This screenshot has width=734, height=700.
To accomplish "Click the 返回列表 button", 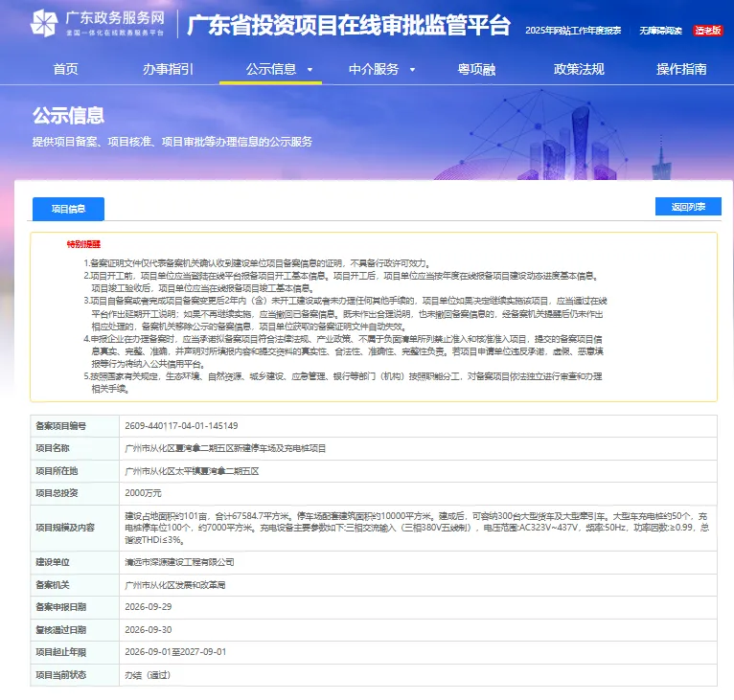I will point(688,206).
